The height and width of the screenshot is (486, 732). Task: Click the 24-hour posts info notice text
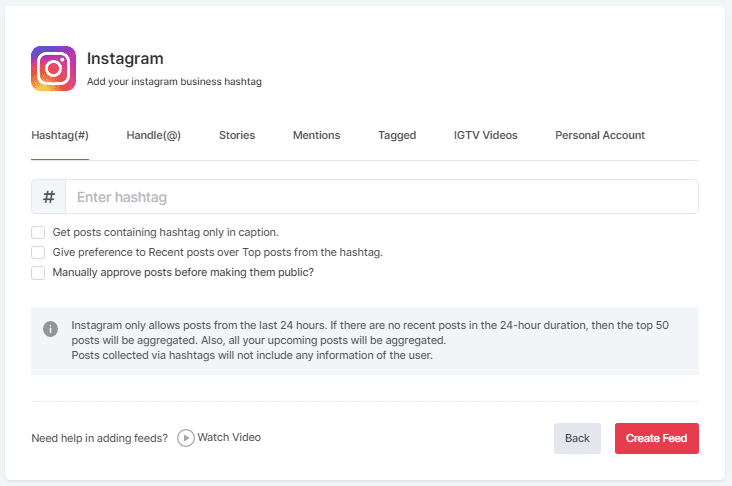pyautogui.click(x=370, y=341)
